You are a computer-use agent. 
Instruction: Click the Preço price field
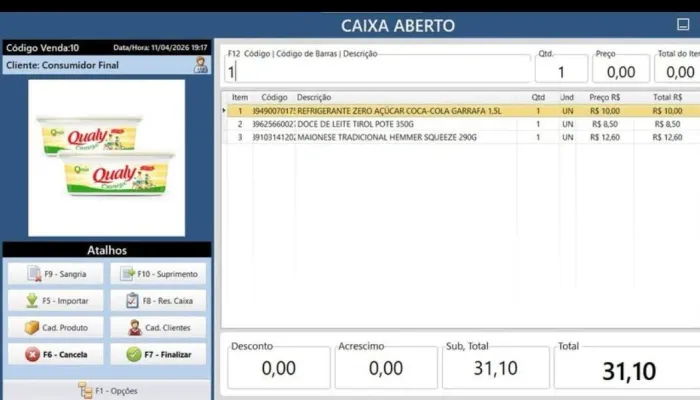point(621,72)
